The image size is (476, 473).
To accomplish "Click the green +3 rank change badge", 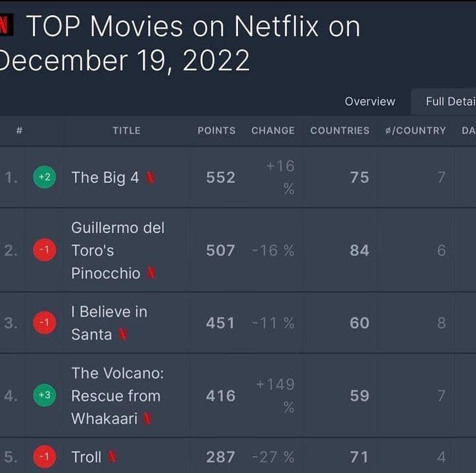I will click(x=44, y=396).
